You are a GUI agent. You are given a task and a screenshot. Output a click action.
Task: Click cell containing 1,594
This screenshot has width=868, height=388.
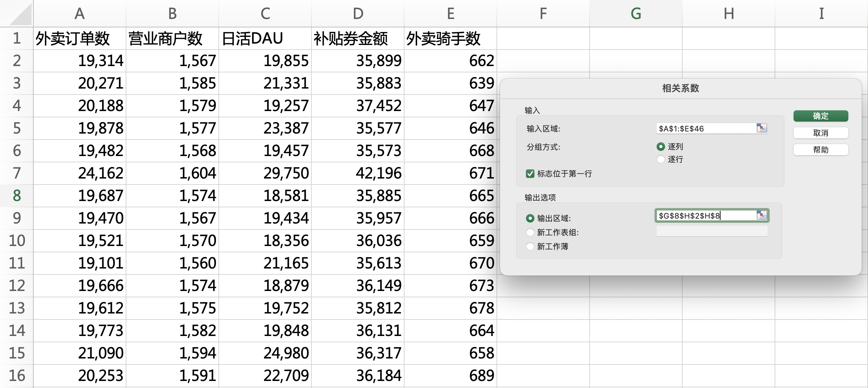click(x=172, y=353)
